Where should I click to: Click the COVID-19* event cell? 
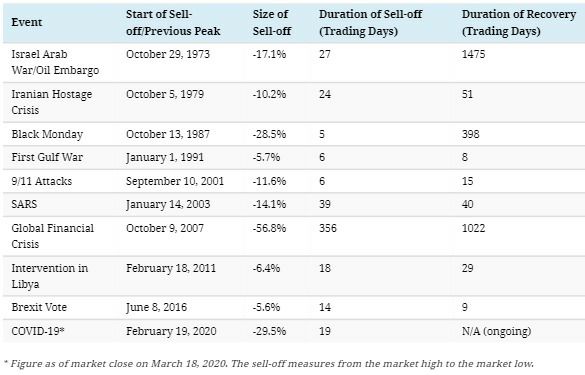[x=38, y=331]
